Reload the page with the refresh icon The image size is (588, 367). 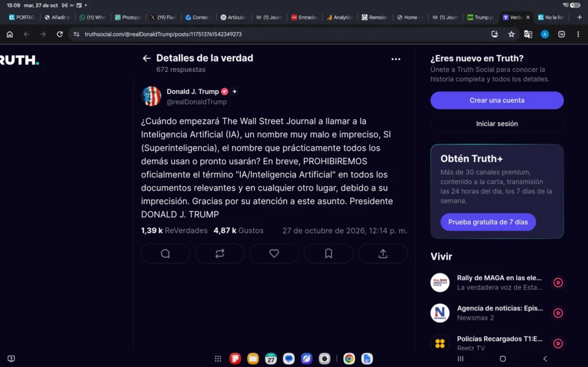coord(60,34)
